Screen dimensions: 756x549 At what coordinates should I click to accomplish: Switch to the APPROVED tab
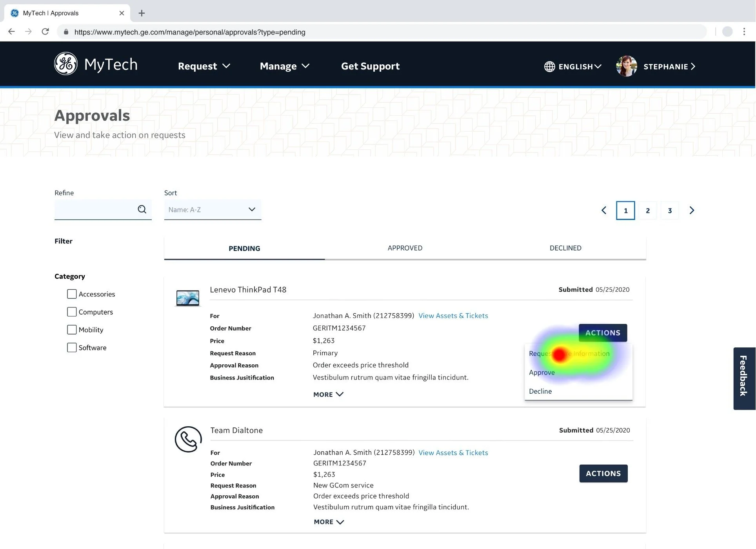point(405,248)
